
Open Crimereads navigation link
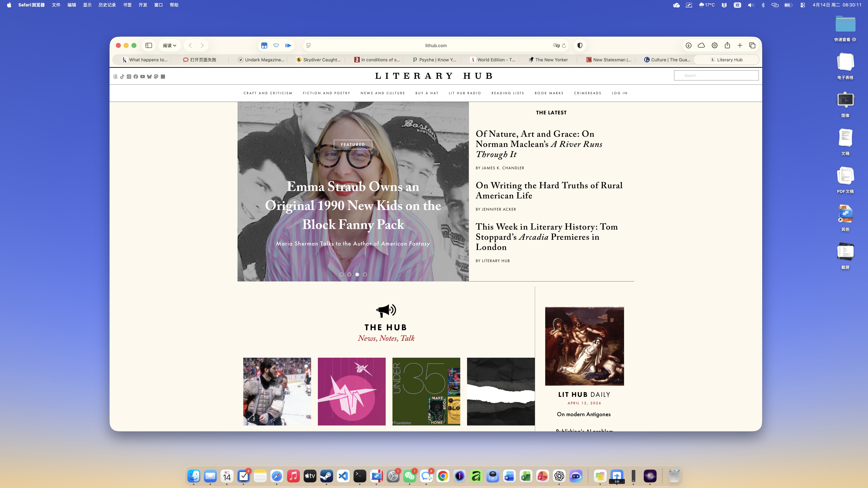pyautogui.click(x=587, y=93)
